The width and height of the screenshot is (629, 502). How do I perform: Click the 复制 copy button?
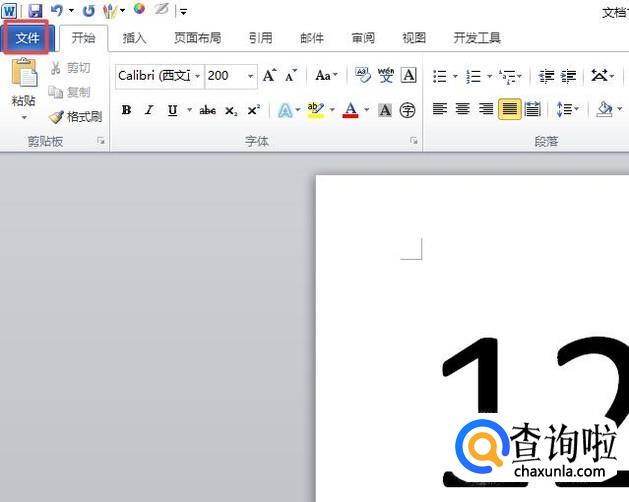coord(70,92)
